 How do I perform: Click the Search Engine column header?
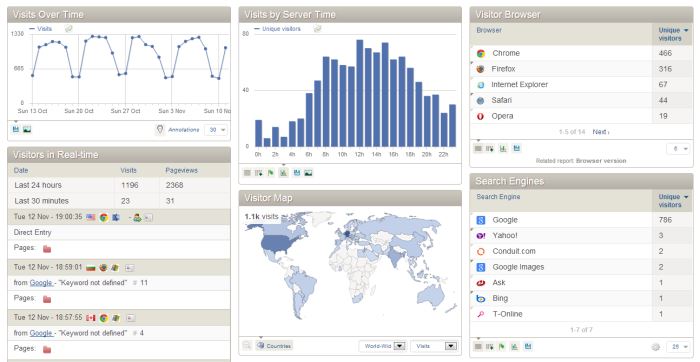click(498, 197)
